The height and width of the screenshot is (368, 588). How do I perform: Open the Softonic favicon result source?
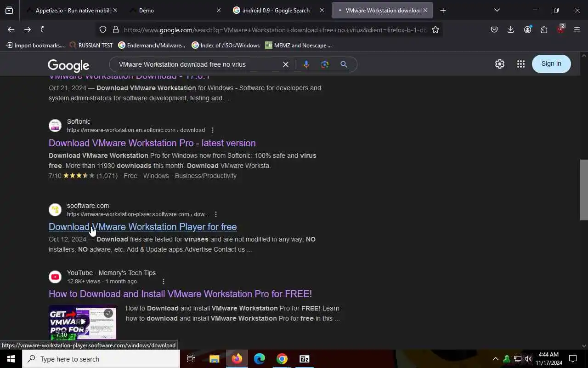pyautogui.click(x=55, y=126)
